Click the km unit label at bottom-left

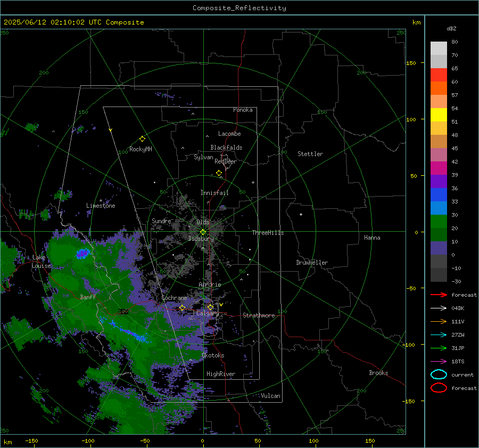8,442
